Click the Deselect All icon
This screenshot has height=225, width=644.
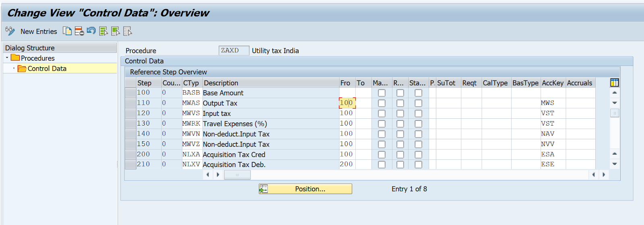[128, 31]
